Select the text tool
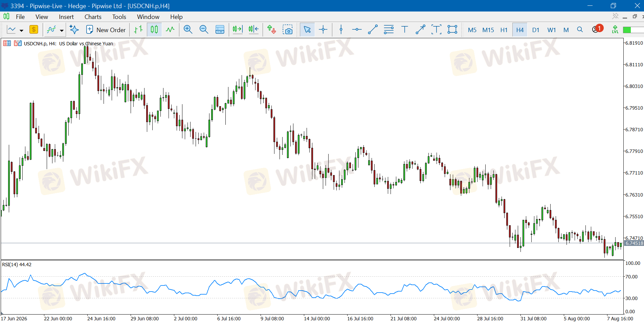 (405, 30)
